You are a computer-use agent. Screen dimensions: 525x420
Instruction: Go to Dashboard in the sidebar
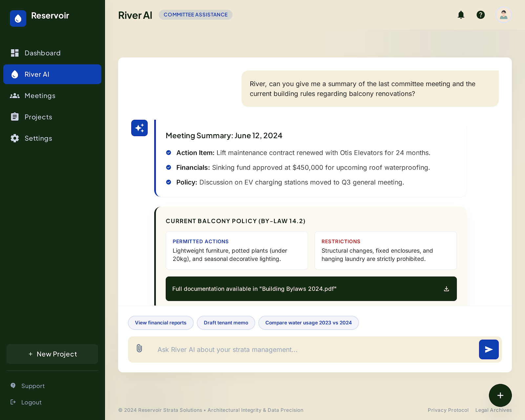pyautogui.click(x=42, y=53)
